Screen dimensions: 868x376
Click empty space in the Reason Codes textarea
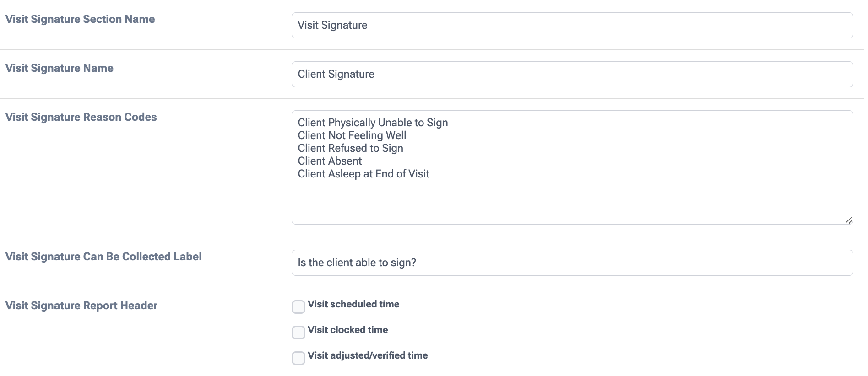pos(572,201)
